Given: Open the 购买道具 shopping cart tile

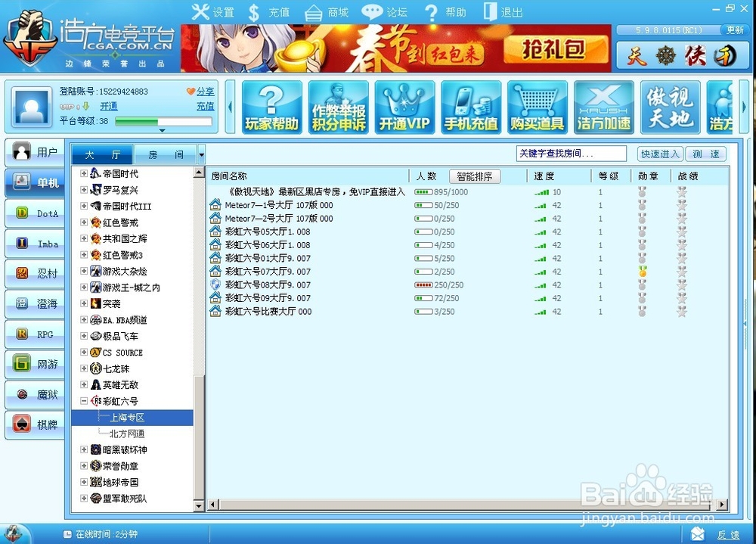Looking at the screenshot, I should pos(538,107).
